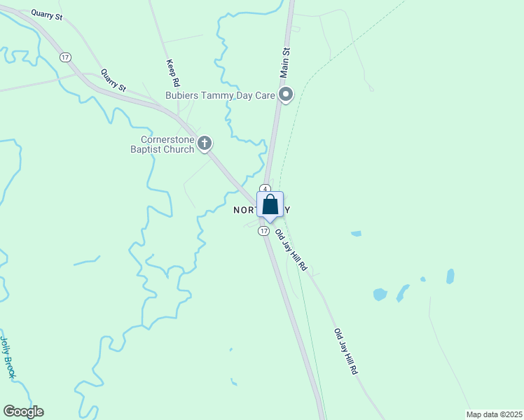Click the Route 17 shield near Quarry St
This screenshot has width=524, height=420.
pyautogui.click(x=66, y=57)
